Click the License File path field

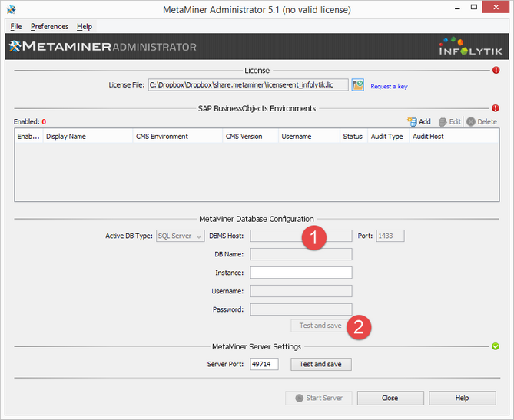tap(248, 85)
